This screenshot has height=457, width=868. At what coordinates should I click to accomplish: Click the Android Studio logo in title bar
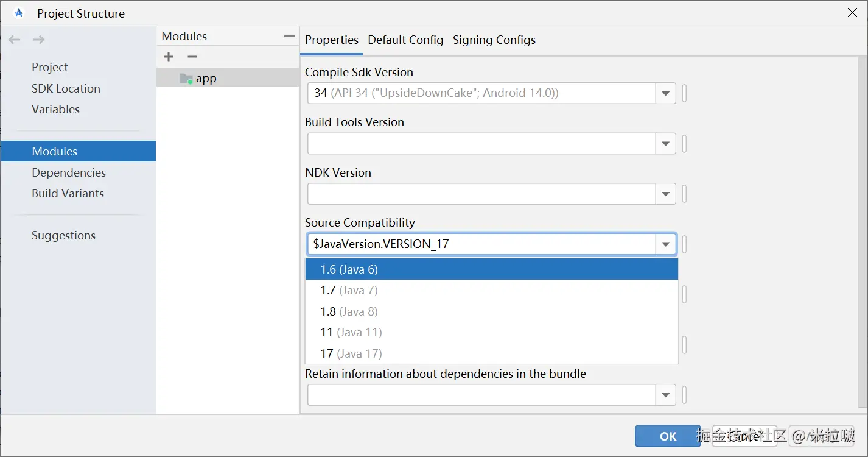[x=19, y=13]
